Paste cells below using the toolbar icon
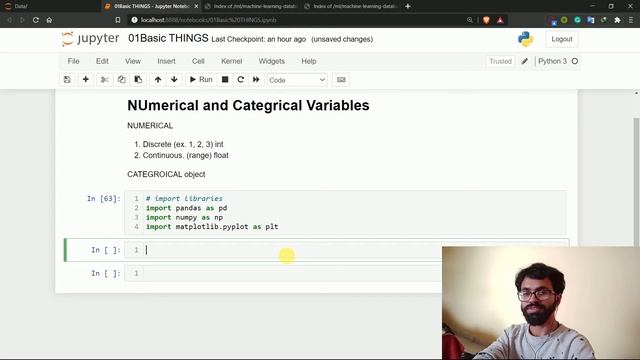This screenshot has height=360, width=640. pyautogui.click(x=138, y=80)
